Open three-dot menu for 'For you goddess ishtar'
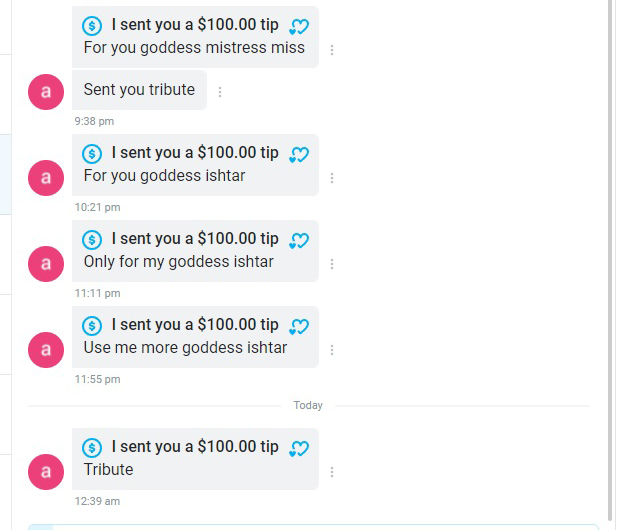 coord(332,178)
